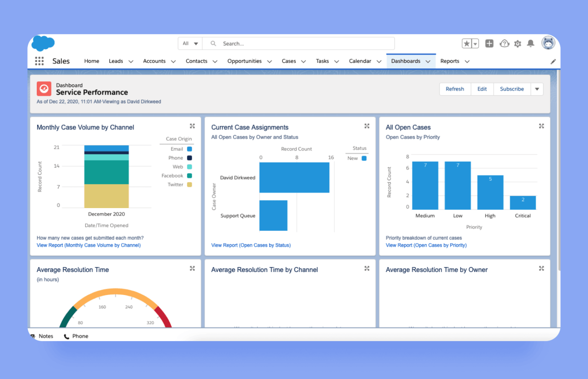Image resolution: width=588 pixels, height=379 pixels.
Task: Go to the Home tab
Action: tap(91, 61)
